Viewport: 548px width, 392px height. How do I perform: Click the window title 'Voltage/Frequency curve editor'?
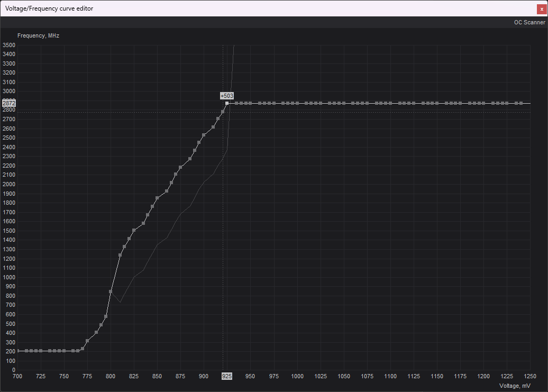point(49,8)
